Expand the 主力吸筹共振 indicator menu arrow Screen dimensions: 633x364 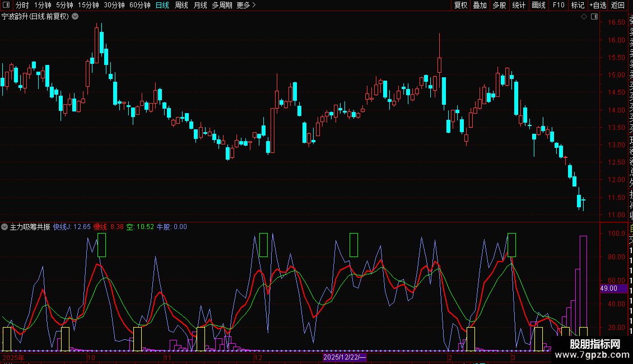click(4, 227)
